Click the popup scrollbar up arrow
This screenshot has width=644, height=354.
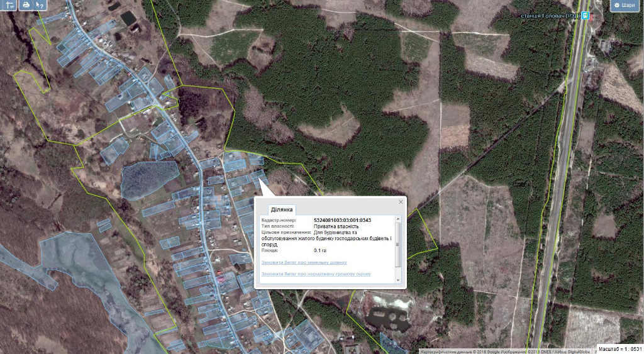tap(397, 219)
